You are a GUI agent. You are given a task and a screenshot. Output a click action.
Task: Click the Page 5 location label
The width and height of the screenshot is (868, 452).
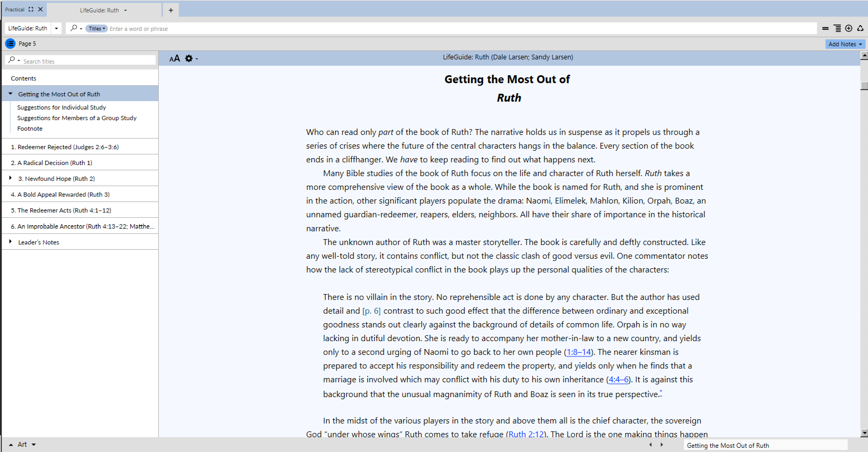click(x=27, y=44)
